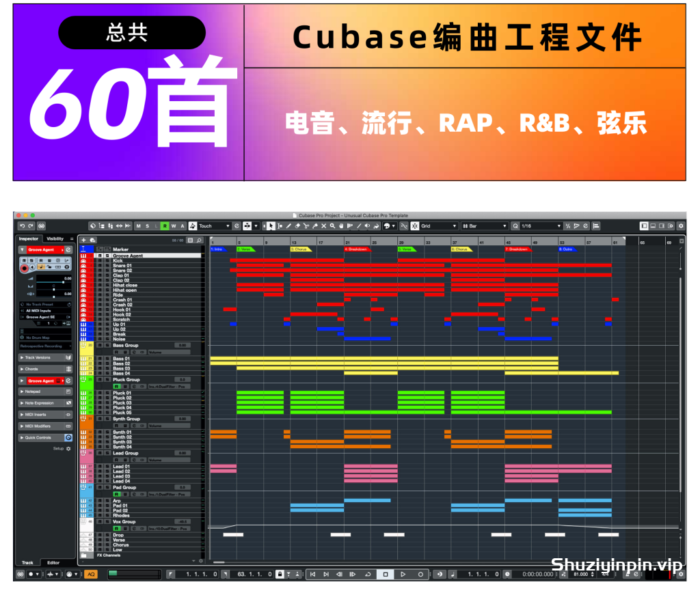Screen dimensions: 700x591
Task: Open the setup gear in the toolbar
Action: (681, 226)
